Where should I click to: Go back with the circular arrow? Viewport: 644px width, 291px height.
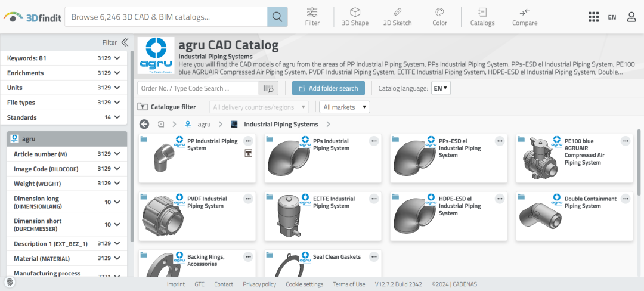click(x=144, y=124)
